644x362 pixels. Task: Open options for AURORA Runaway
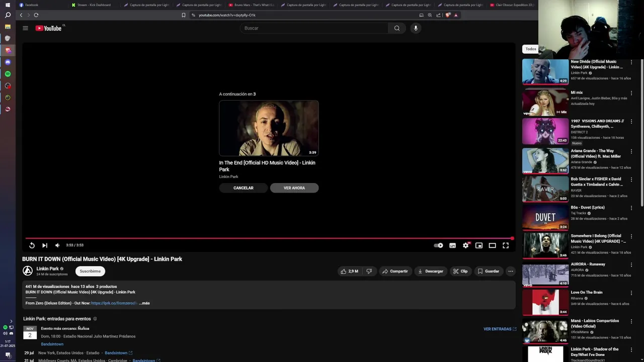(x=631, y=264)
